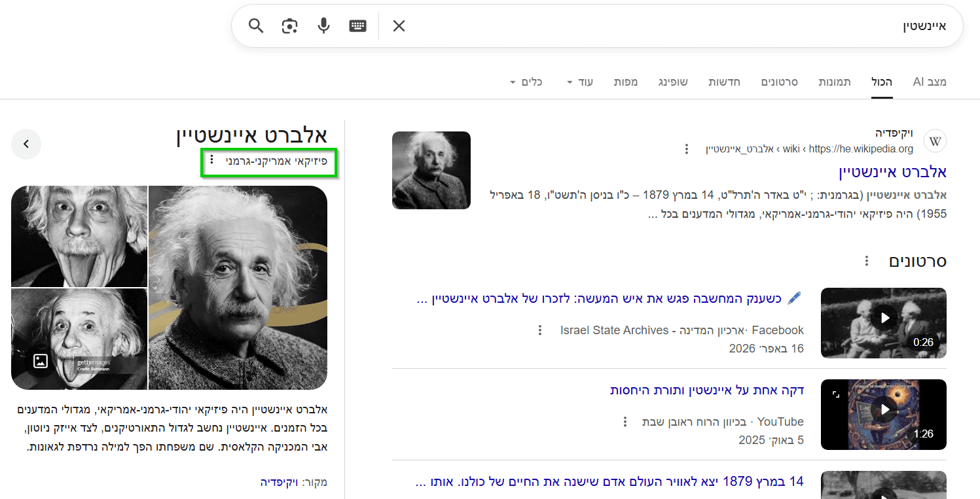Open the video link כשענק המחשבה פגש את איש המעשה
This screenshot has height=499, width=980.
(x=609, y=299)
